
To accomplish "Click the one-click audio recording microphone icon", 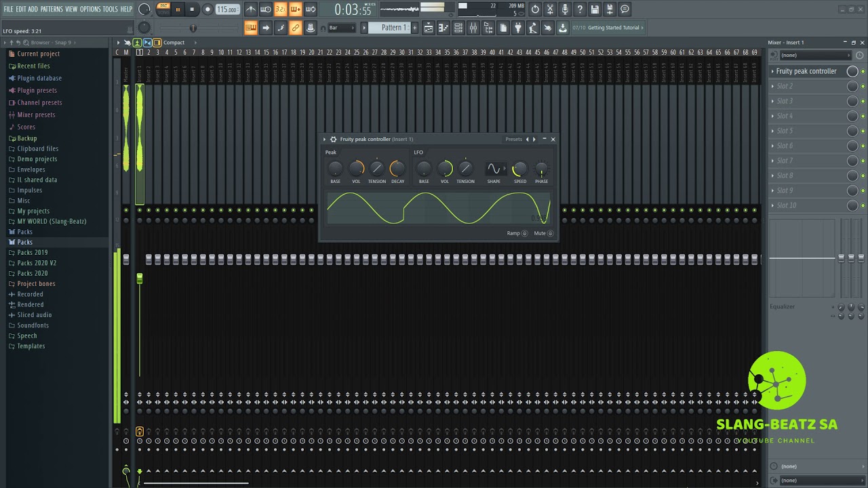I will 565,9.
